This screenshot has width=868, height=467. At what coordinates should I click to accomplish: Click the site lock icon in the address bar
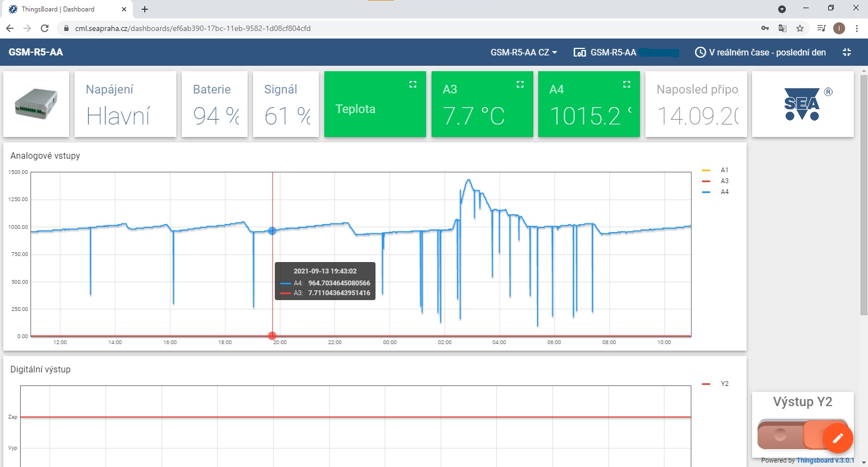[66, 28]
